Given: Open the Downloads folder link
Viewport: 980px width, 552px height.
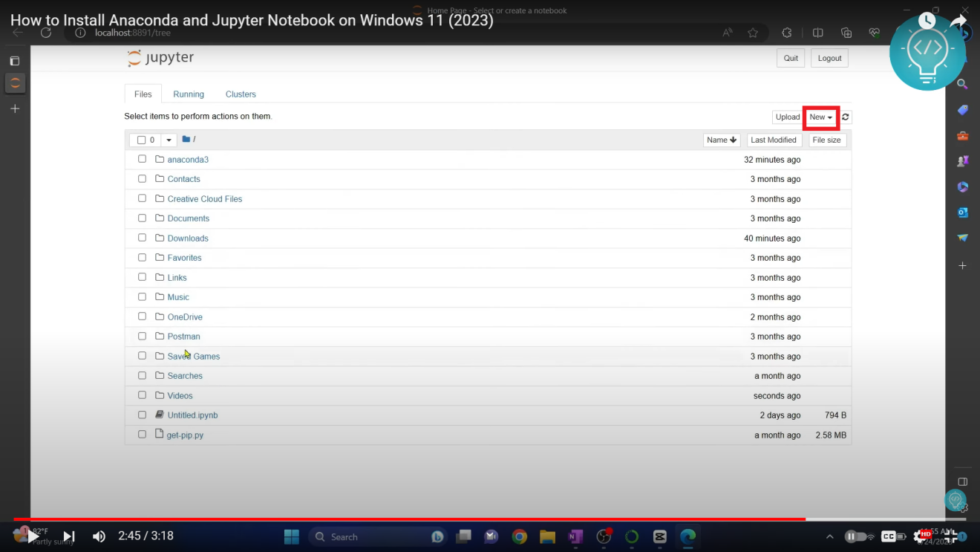Looking at the screenshot, I should coord(188,238).
